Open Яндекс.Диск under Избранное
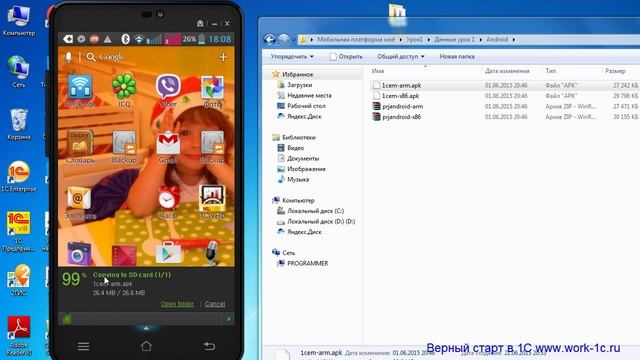The image size is (640, 360). pyautogui.click(x=304, y=116)
